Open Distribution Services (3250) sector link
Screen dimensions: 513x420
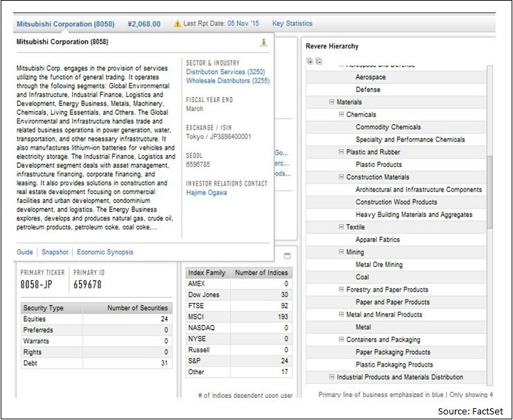[x=225, y=71]
